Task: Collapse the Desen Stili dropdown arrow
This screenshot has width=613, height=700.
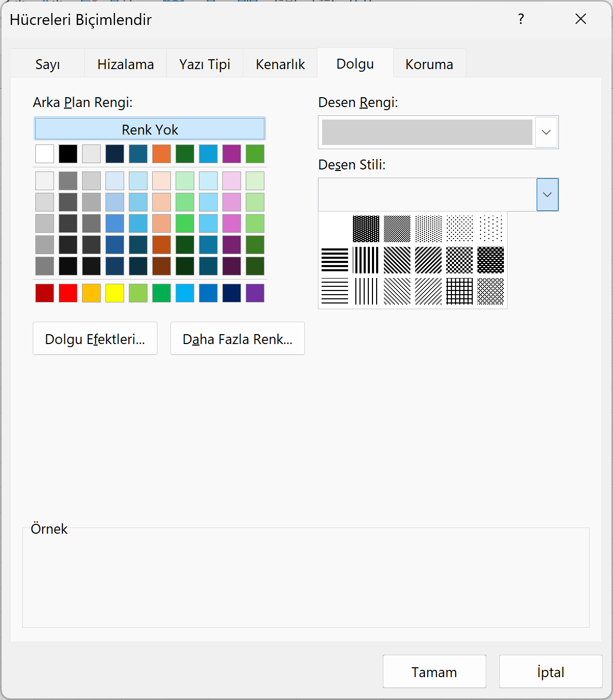Action: pos(547,194)
